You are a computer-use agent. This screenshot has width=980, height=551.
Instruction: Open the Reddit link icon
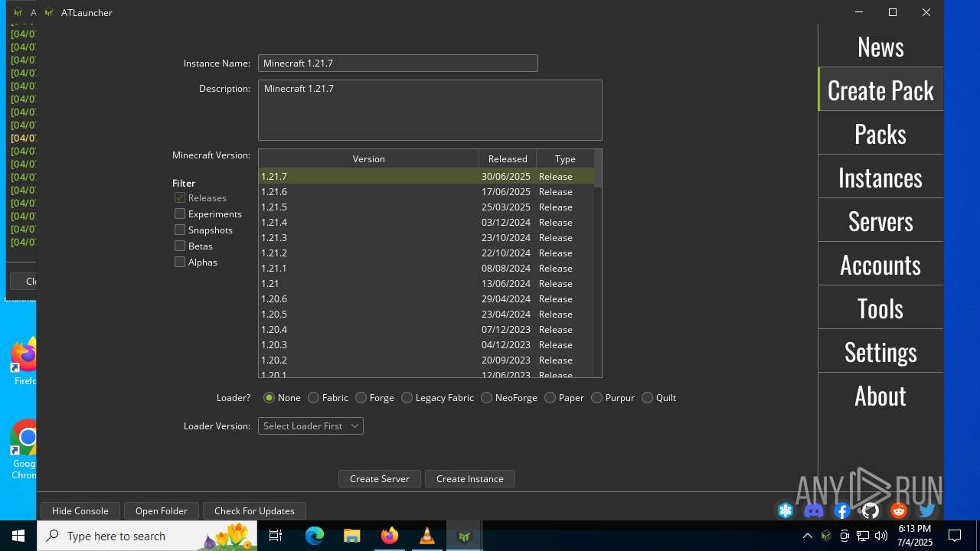(899, 510)
